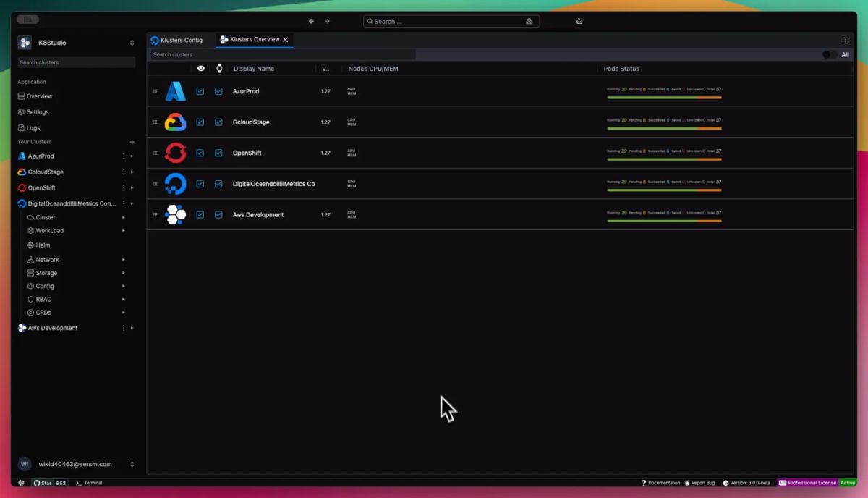
Task: Click the Aws Development pods status bar
Action: coord(664,221)
